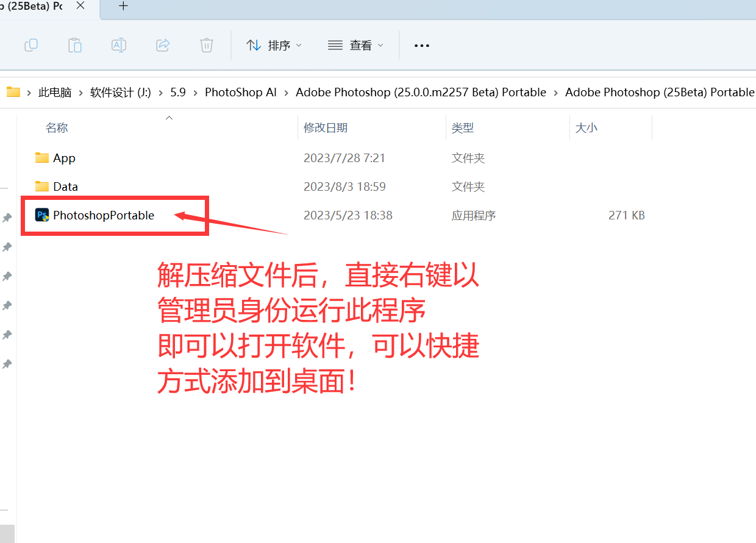Open the 排序 sort dropdown
The width and height of the screenshot is (756, 543).
coord(274,45)
